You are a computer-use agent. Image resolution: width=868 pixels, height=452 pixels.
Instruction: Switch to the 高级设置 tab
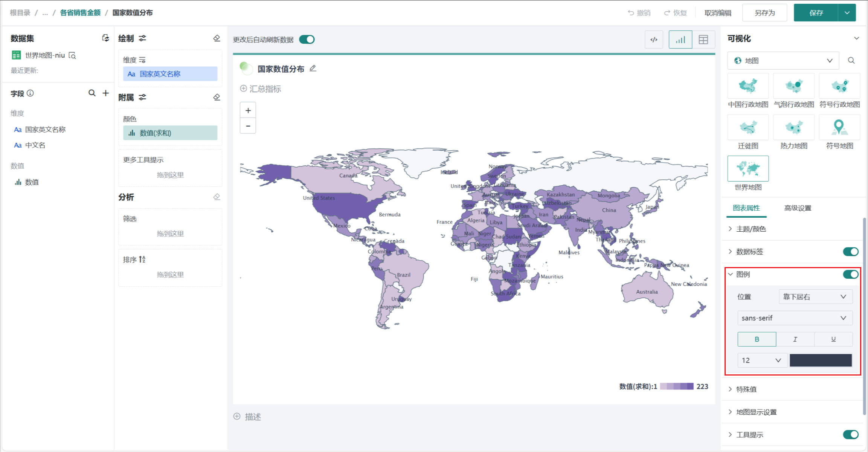[798, 208]
